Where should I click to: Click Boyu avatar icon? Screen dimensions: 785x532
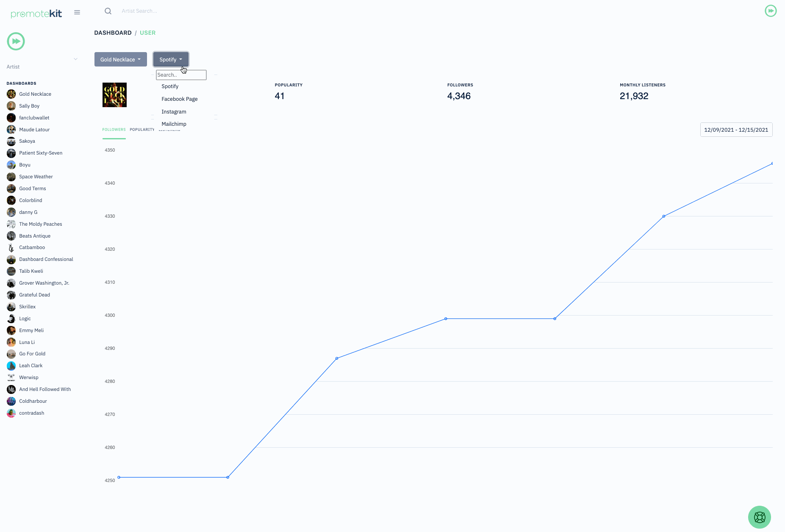click(11, 165)
